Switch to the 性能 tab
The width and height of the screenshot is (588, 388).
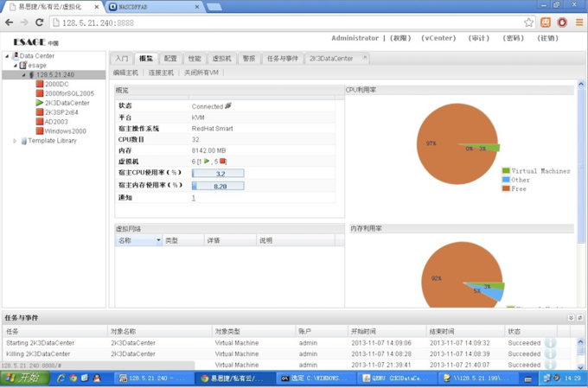pyautogui.click(x=195, y=59)
